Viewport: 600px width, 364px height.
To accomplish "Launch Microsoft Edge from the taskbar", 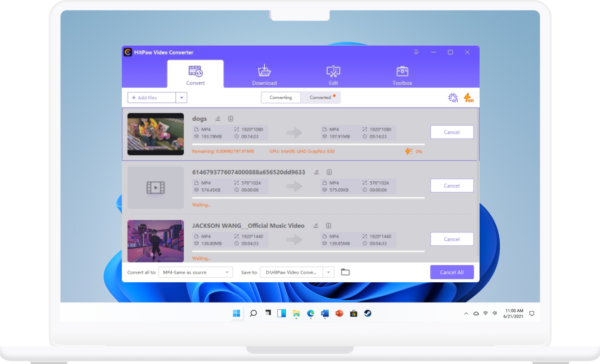I will (310, 313).
